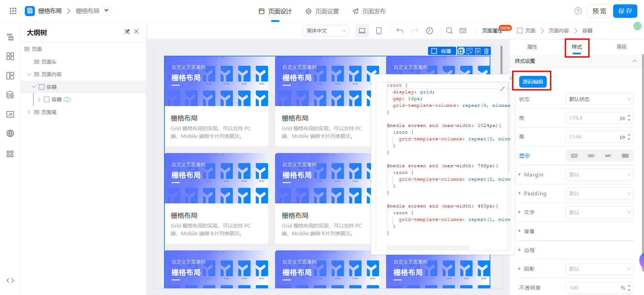
Task: Open the Margin 默认 dropdown
Action: (x=600, y=175)
